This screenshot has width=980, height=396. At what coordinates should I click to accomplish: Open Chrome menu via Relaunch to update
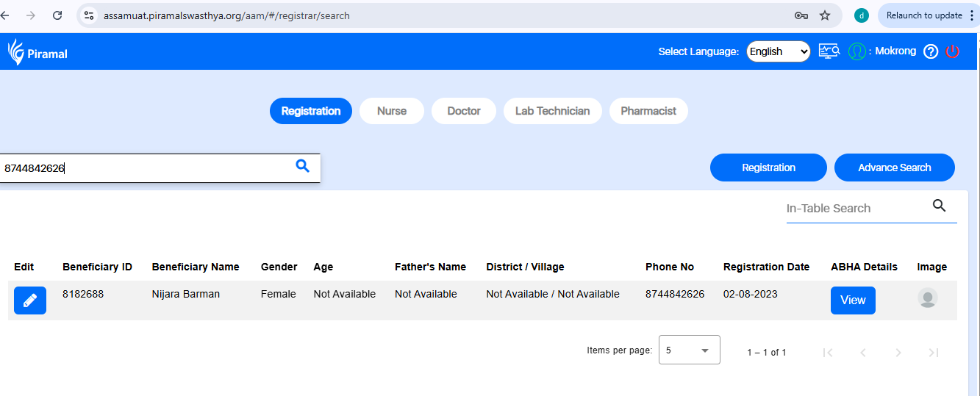(929, 15)
